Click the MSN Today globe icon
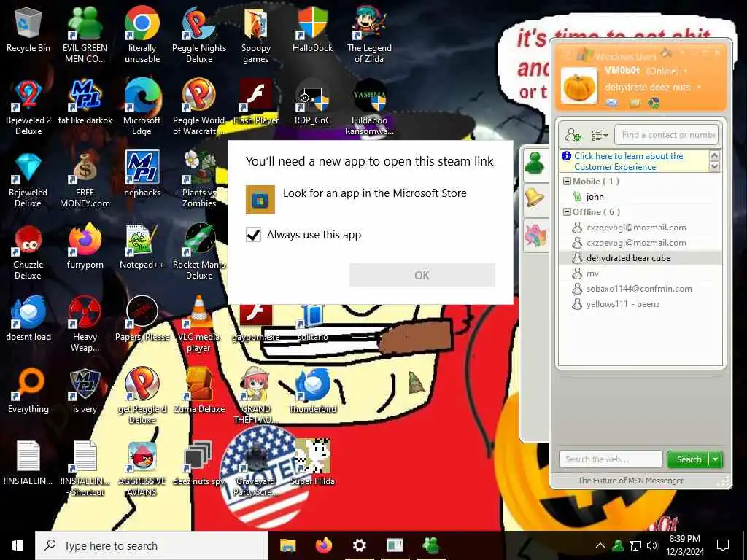Viewport: 747px width, 560px height. pos(654,102)
